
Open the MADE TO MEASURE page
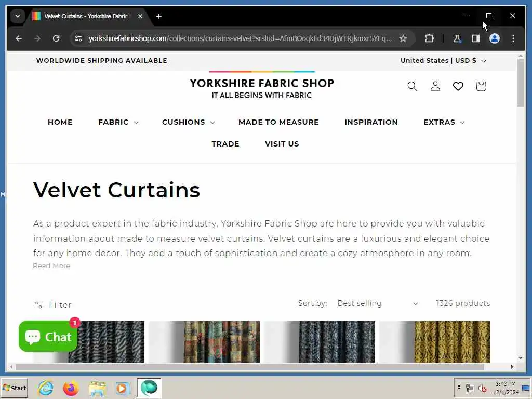coord(278,122)
